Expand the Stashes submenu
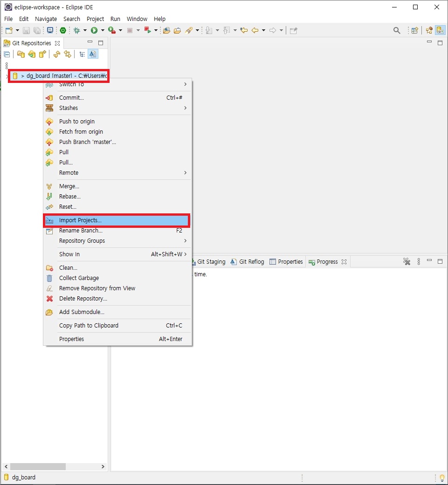The height and width of the screenshot is (485, 448). (x=117, y=108)
